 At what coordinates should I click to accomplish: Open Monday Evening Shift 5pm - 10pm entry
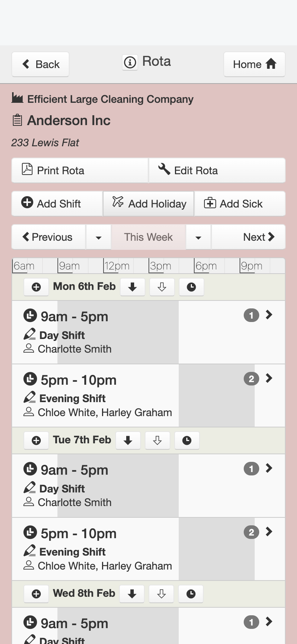[95, 396]
